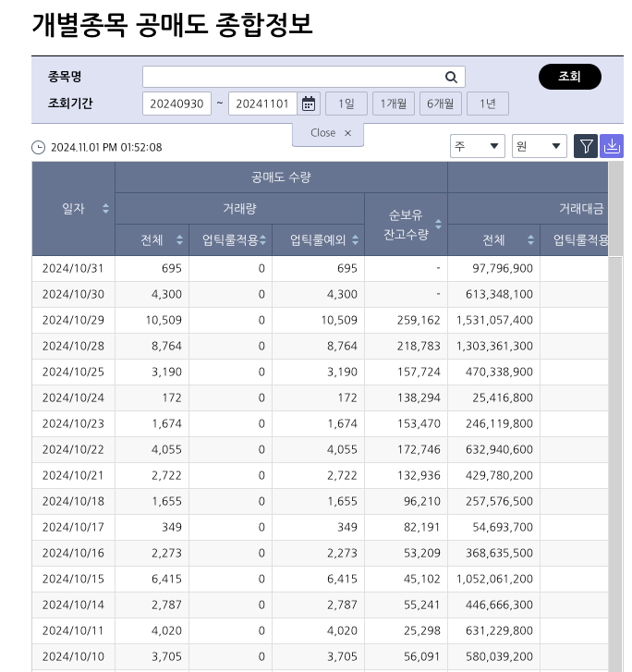Sort 거래량 업틱룰적용 column

click(263, 240)
